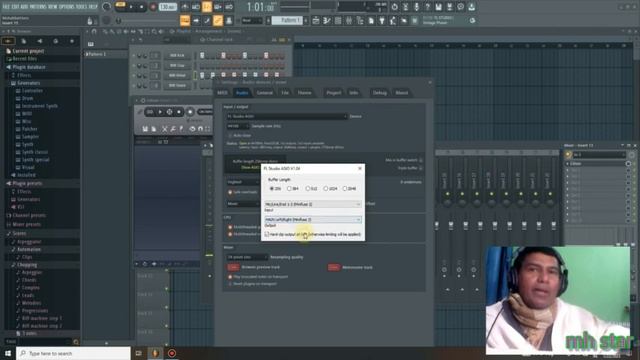Open the Channel presets folder

click(x=29, y=215)
